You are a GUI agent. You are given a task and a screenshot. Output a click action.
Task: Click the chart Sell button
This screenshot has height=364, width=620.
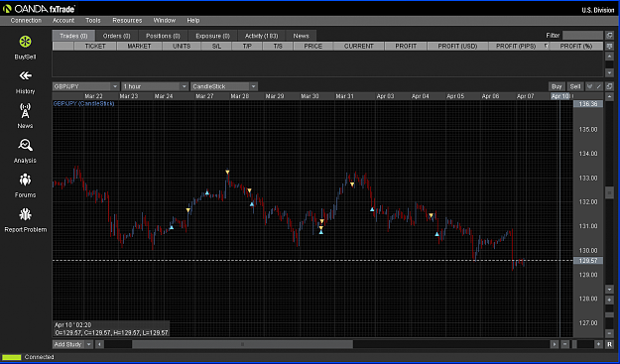[x=575, y=86]
